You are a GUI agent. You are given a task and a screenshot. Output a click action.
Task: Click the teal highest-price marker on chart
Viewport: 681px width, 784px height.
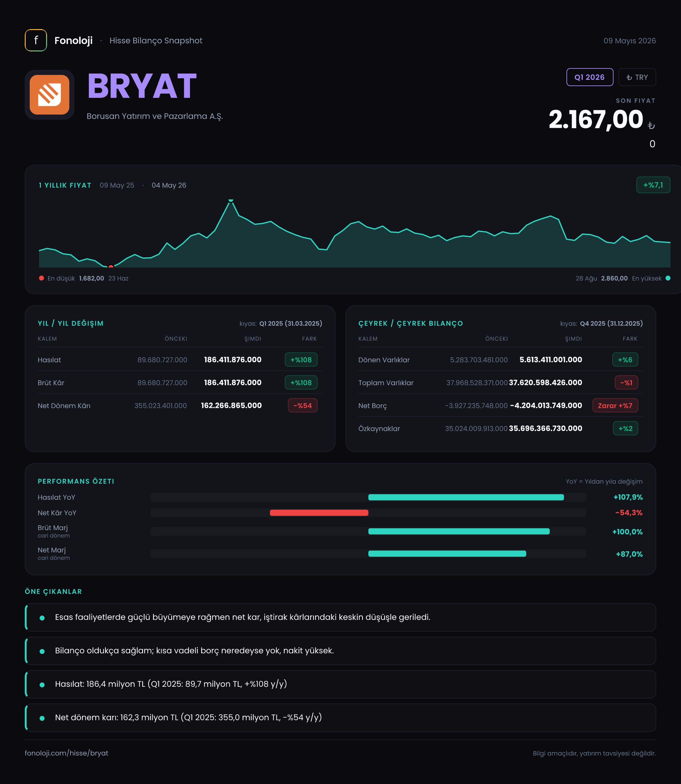pos(231,200)
